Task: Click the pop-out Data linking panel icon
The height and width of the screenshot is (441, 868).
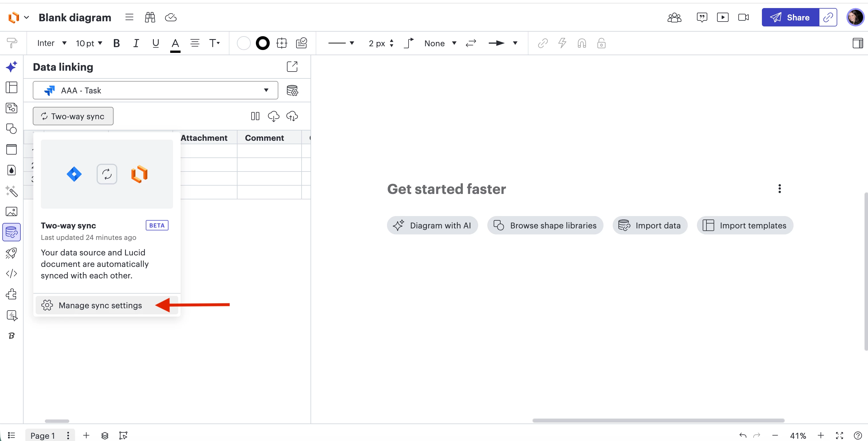Action: click(x=292, y=67)
